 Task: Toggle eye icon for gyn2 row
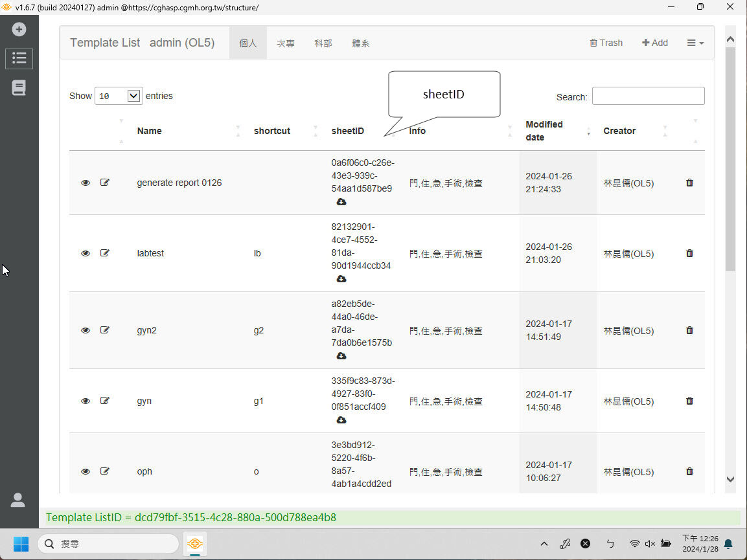pyautogui.click(x=86, y=330)
